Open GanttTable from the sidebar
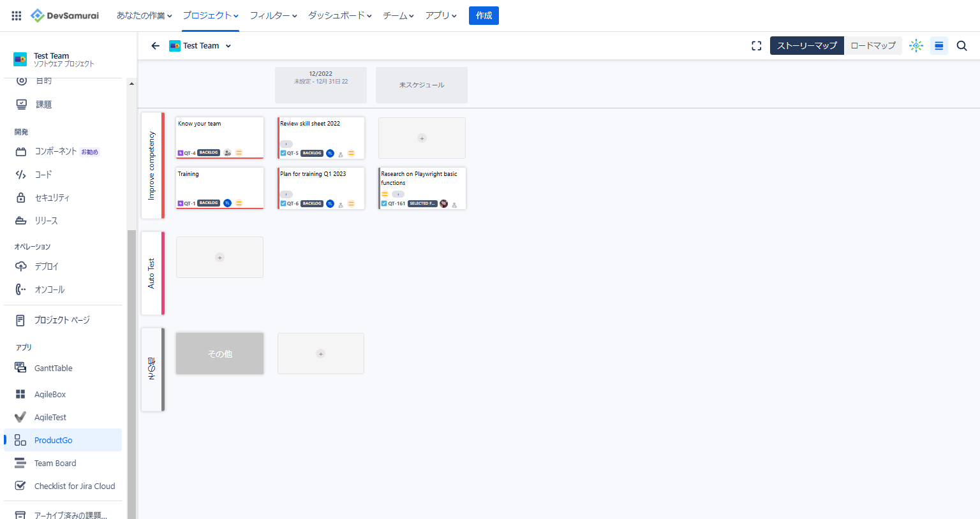Screen dimensions: 980x519 click(53, 369)
